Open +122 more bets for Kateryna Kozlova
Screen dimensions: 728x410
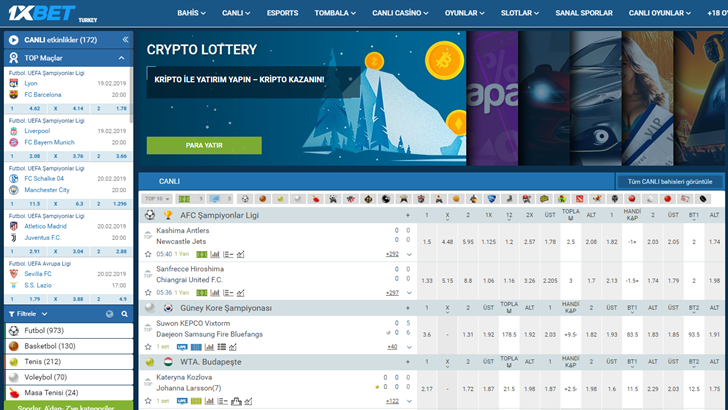pyautogui.click(x=392, y=401)
